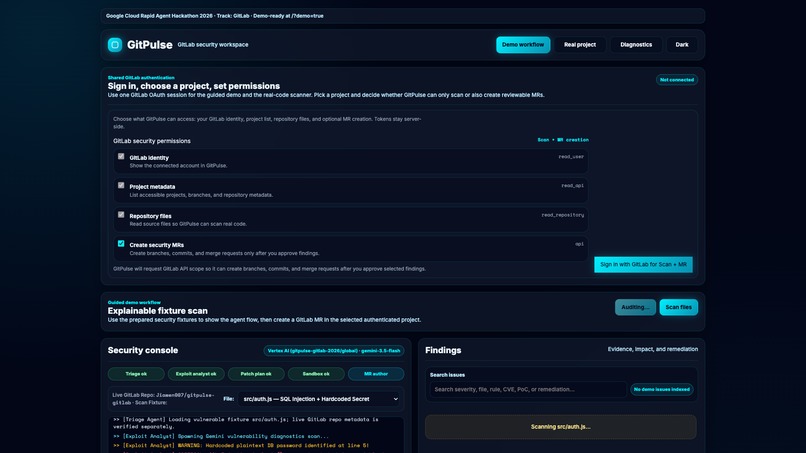Select the Triage ok agent pill
Image resolution: width=806 pixels, height=453 pixels.
coord(136,374)
